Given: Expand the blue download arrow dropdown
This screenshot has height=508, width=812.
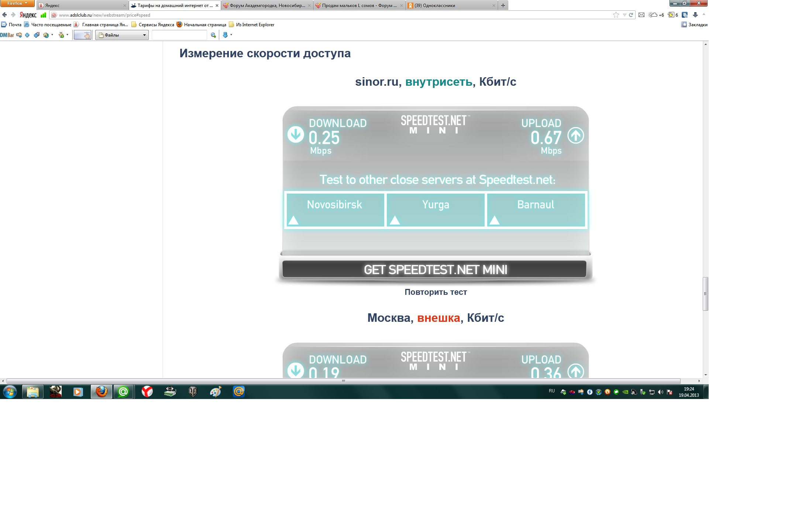Looking at the screenshot, I should [231, 35].
